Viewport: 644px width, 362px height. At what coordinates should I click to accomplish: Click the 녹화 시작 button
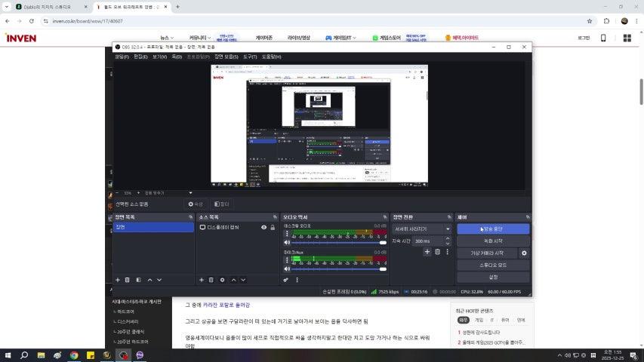(493, 241)
